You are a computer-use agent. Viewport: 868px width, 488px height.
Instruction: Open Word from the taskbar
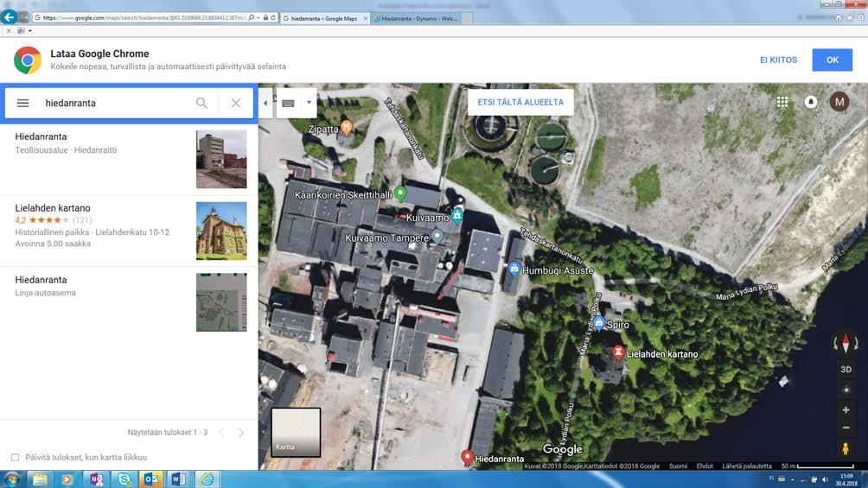pos(178,479)
